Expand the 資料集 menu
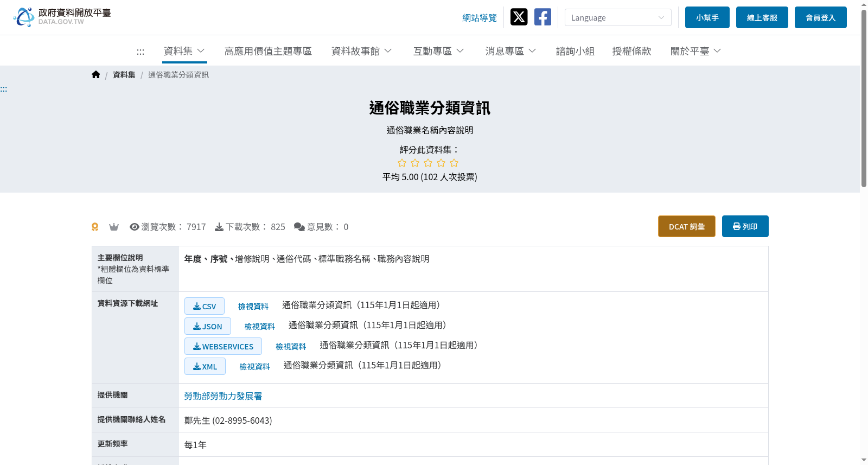The image size is (868, 465). click(x=184, y=51)
